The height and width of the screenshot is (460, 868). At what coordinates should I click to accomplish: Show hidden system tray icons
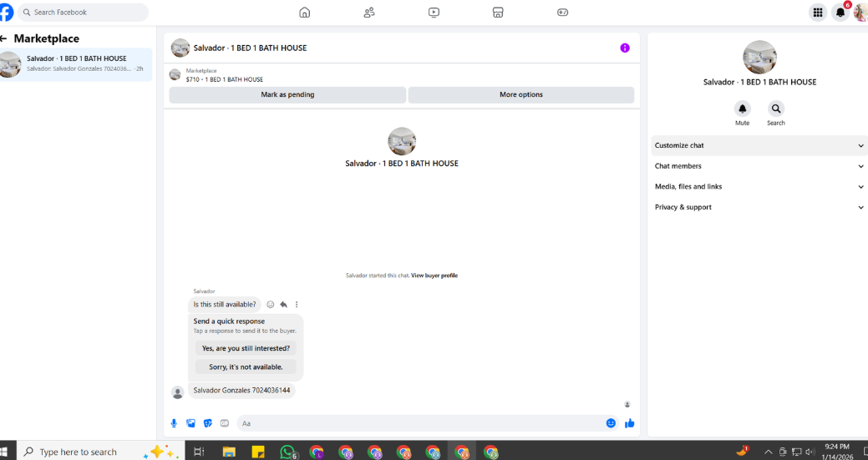[x=769, y=452]
